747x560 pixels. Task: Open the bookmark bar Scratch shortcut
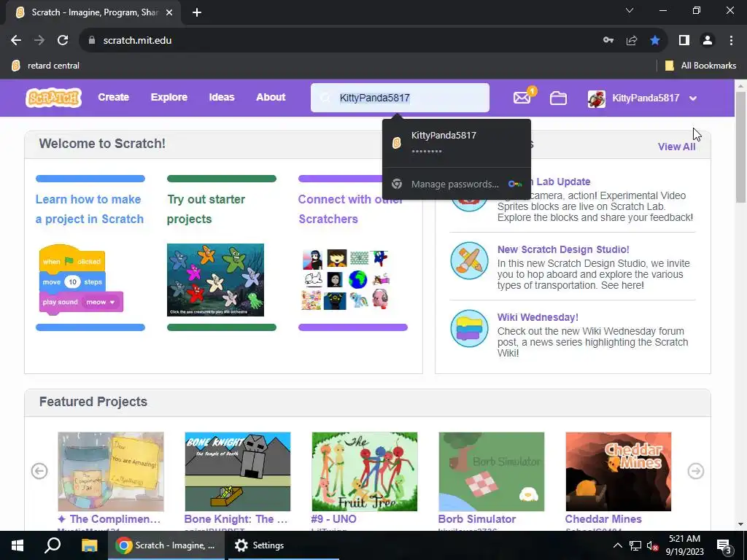click(46, 66)
